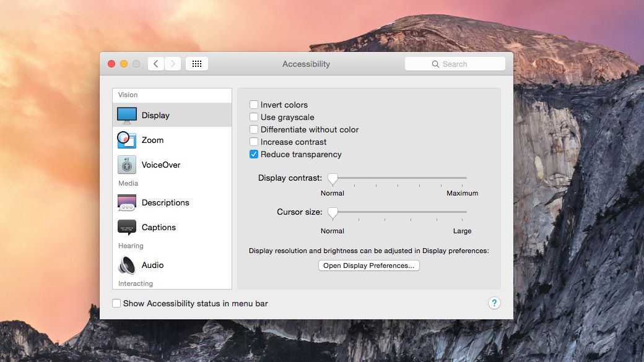Open the help question mark
This screenshot has width=644, height=362.
click(x=494, y=303)
